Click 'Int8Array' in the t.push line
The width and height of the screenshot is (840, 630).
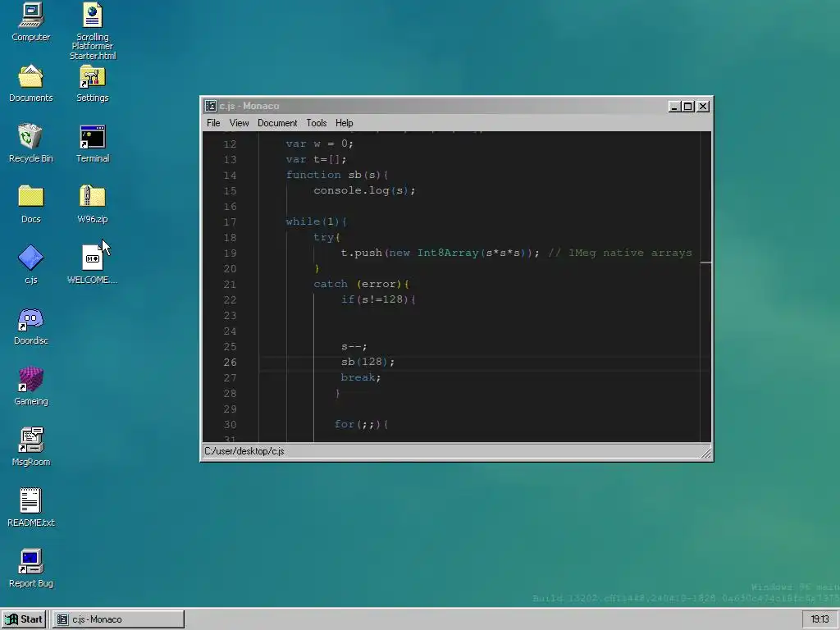(447, 253)
